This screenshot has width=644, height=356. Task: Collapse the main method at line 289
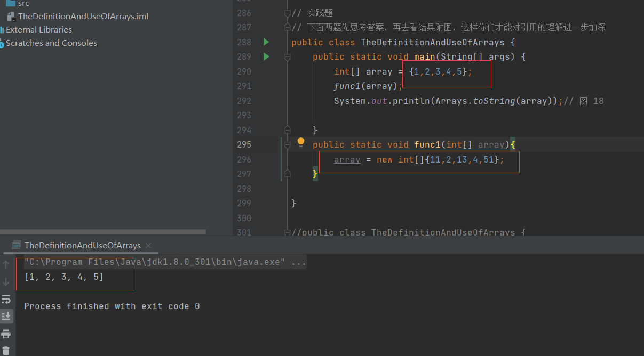[288, 57]
